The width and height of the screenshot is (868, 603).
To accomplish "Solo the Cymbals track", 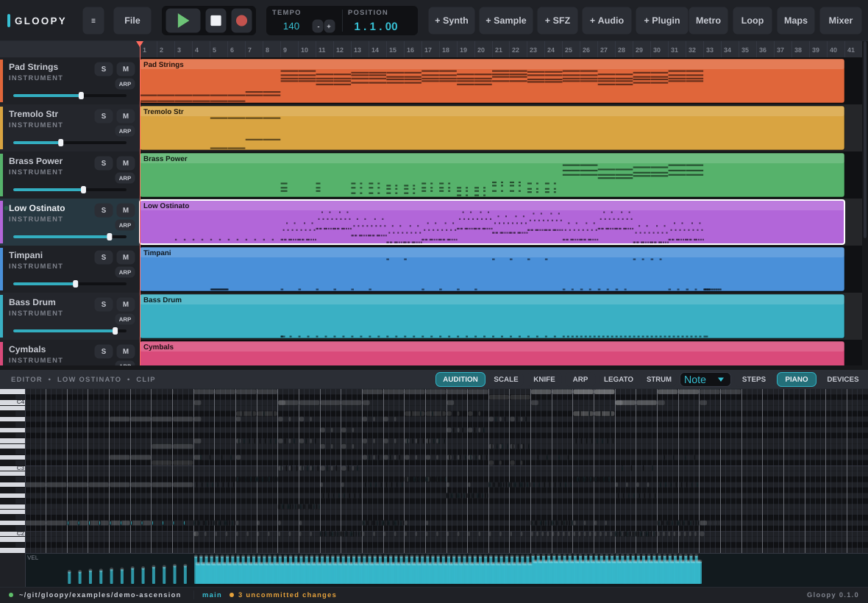I will tap(104, 352).
